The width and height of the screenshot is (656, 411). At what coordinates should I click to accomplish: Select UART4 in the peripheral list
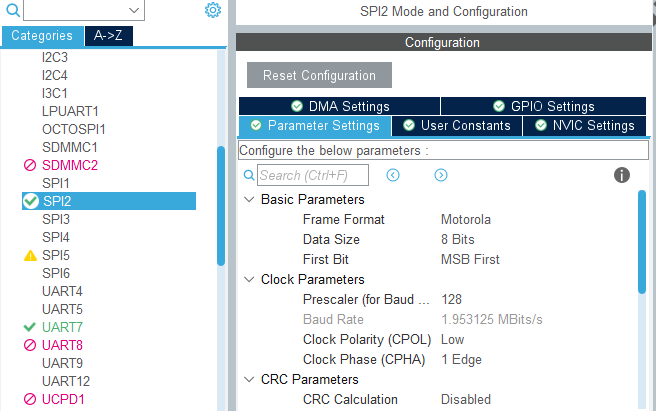point(62,291)
